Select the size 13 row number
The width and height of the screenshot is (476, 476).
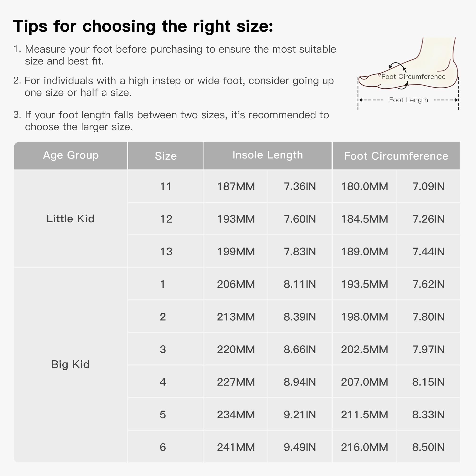(x=166, y=252)
